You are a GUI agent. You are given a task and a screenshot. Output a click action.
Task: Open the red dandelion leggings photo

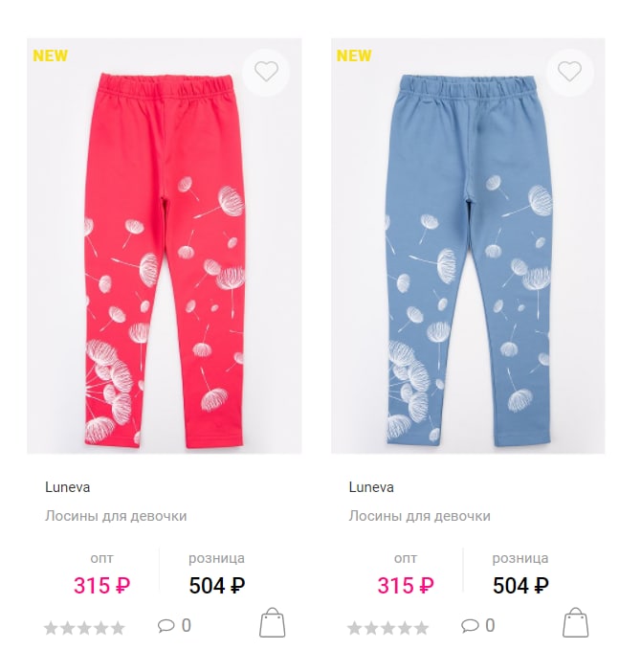pos(165,246)
